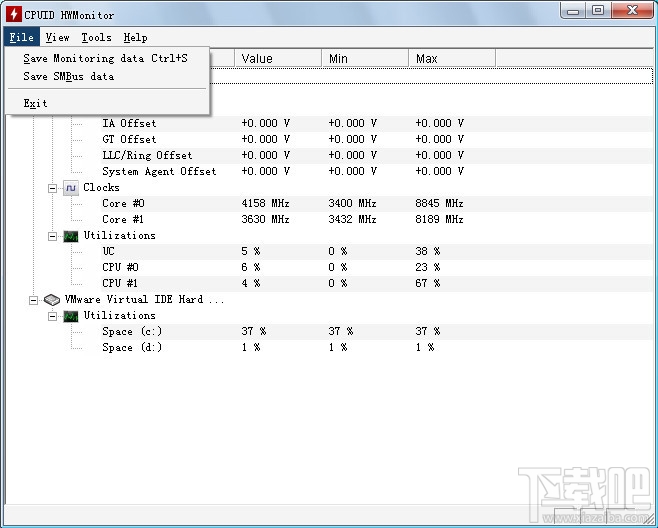This screenshot has width=658, height=528.
Task: Select the Clocks label
Action: (x=101, y=187)
